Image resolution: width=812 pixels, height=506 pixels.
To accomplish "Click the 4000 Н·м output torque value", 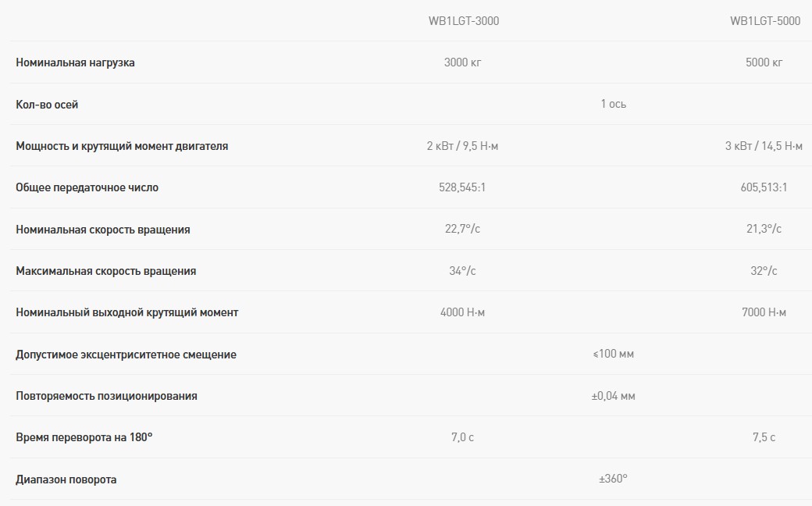I will point(462,312).
